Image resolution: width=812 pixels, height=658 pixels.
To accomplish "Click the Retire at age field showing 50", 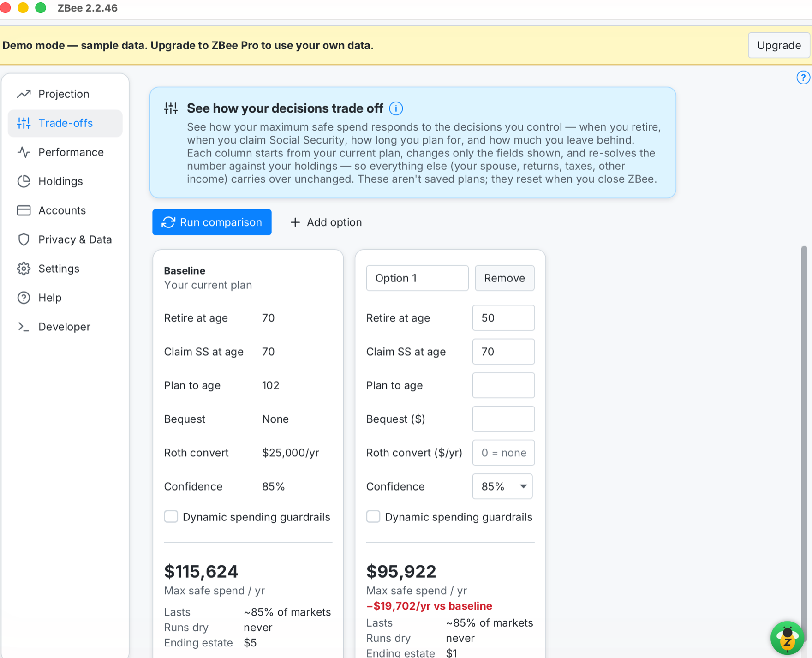I will click(x=503, y=318).
